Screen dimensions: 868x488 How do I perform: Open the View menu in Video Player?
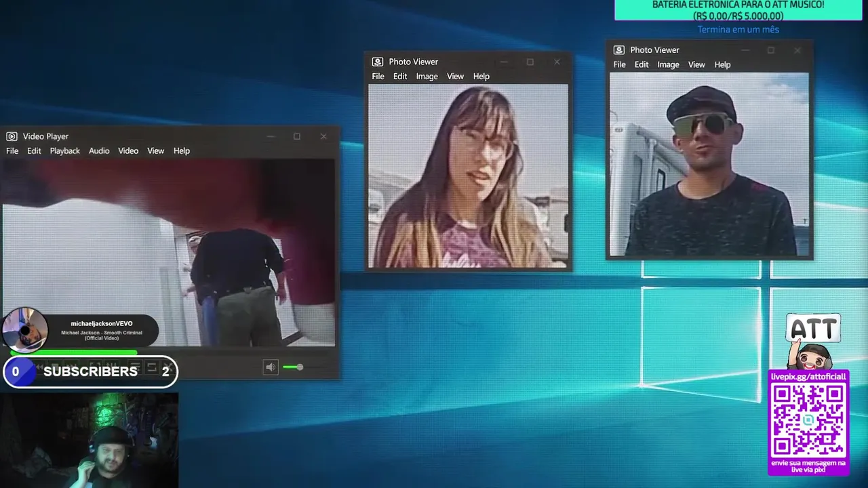(x=156, y=150)
